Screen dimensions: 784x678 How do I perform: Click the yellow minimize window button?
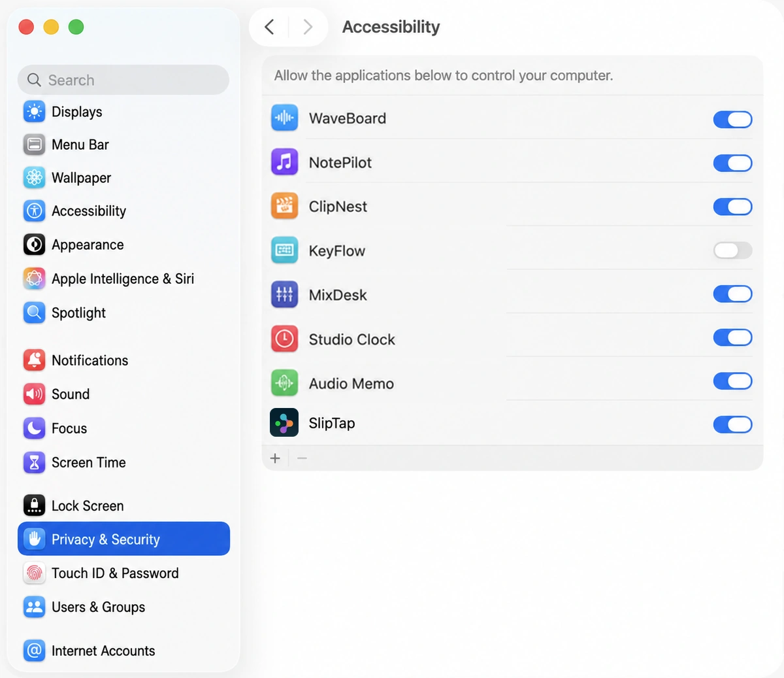[x=51, y=27]
